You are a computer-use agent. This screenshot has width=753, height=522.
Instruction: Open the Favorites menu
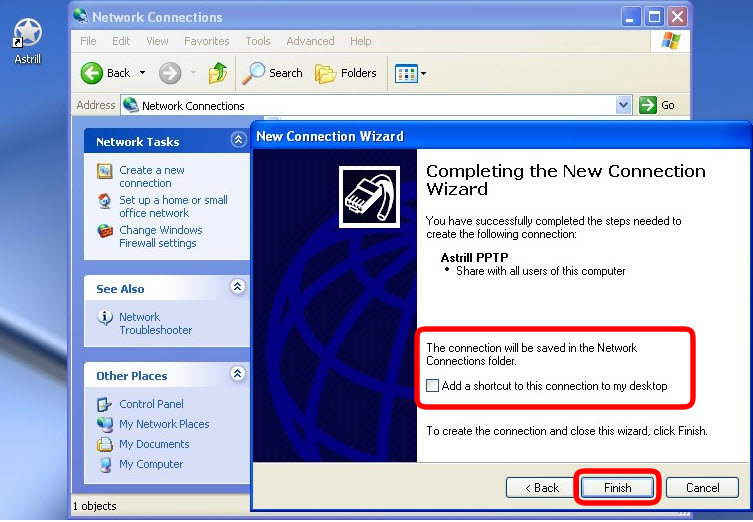pos(206,41)
